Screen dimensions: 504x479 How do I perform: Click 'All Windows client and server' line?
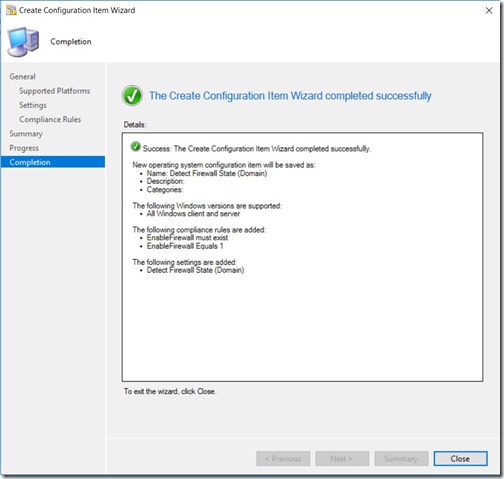pyautogui.click(x=193, y=214)
